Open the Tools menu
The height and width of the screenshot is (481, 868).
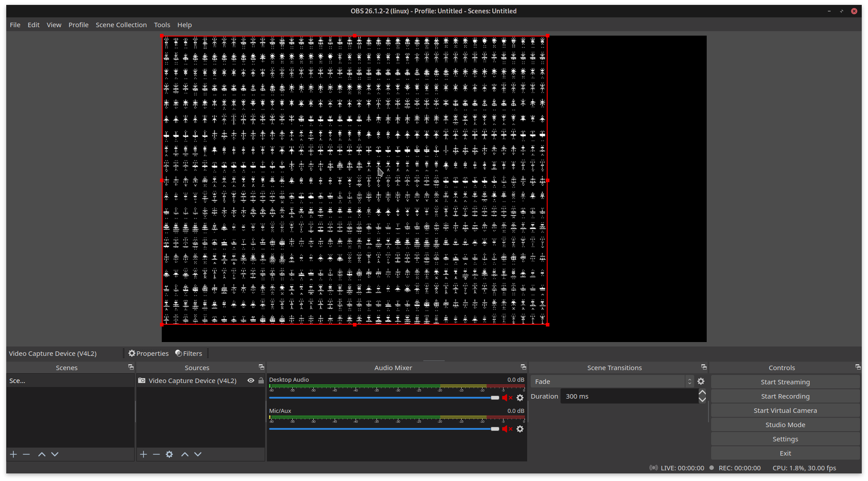click(162, 25)
